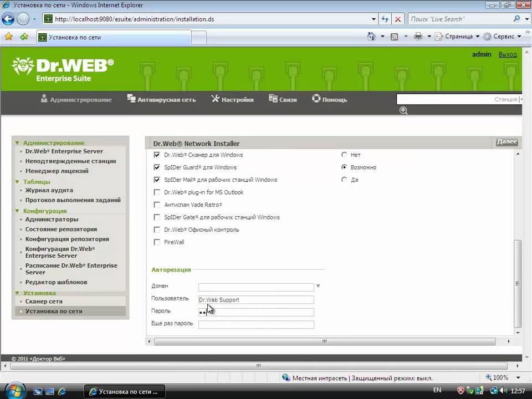The height and width of the screenshot is (399, 532).
Task: Click the Windows Start orb
Action: point(14,391)
